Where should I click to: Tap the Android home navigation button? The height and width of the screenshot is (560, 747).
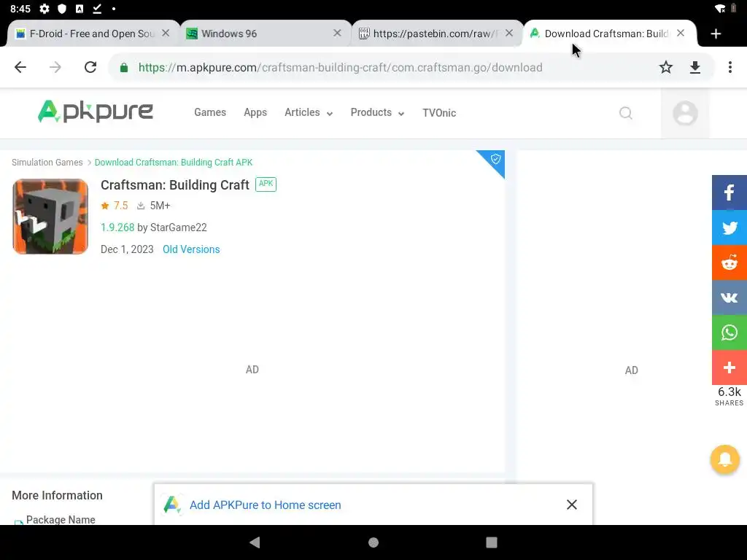tap(373, 542)
